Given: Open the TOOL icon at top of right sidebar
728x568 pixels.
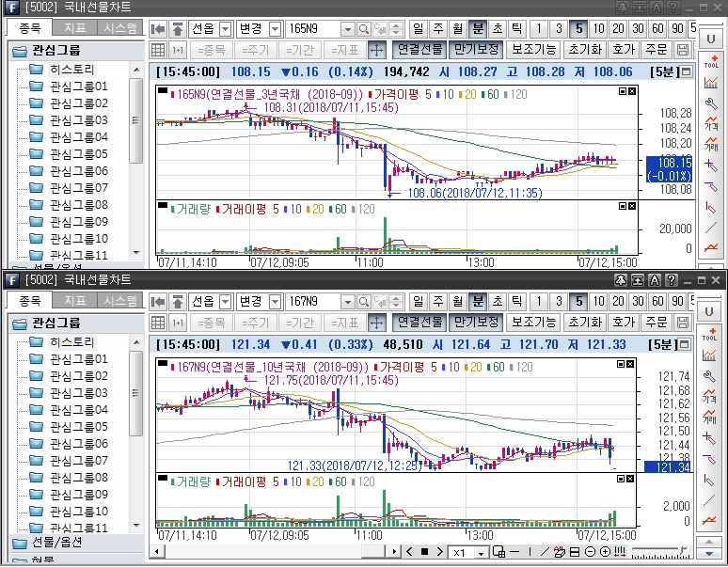Looking at the screenshot, I should 710,60.
